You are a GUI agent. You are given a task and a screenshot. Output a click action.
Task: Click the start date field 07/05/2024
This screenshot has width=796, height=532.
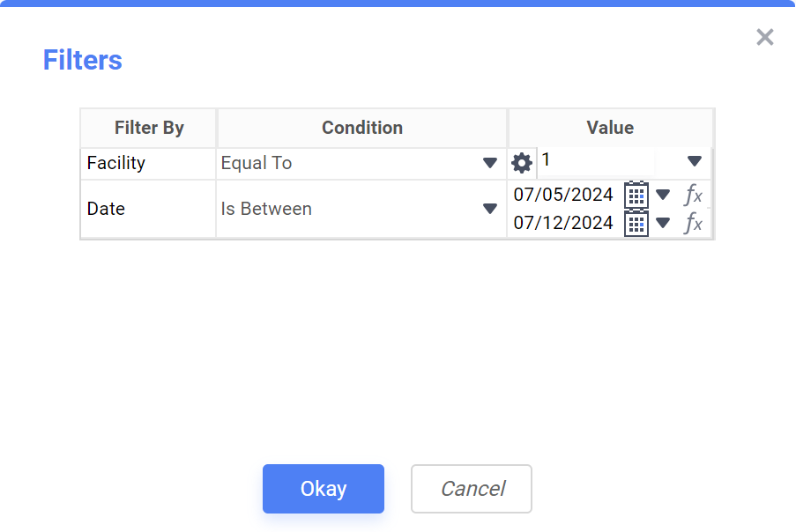(563, 195)
